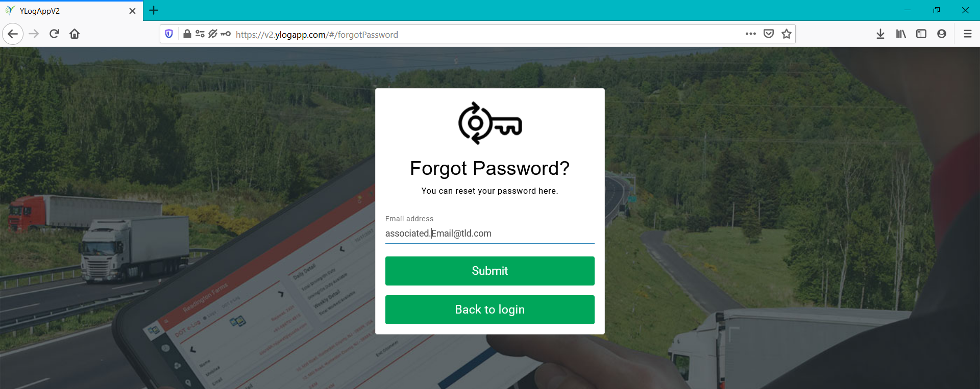Click the green Submit button

pos(490,271)
